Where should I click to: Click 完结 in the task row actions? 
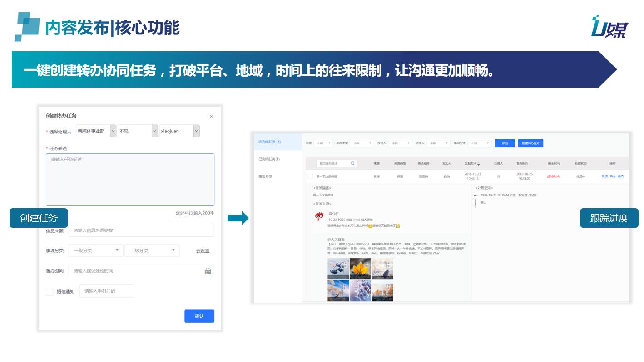[620, 176]
